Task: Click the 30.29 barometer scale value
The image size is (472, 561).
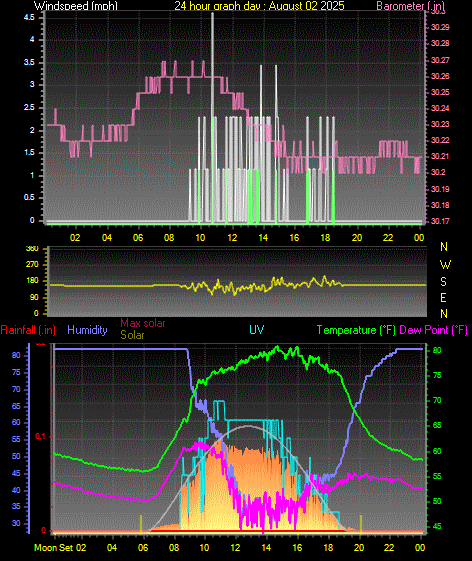Action: [x=440, y=27]
